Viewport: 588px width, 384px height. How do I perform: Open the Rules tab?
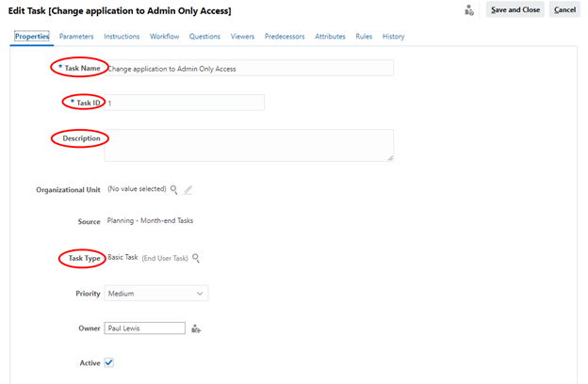pos(364,37)
